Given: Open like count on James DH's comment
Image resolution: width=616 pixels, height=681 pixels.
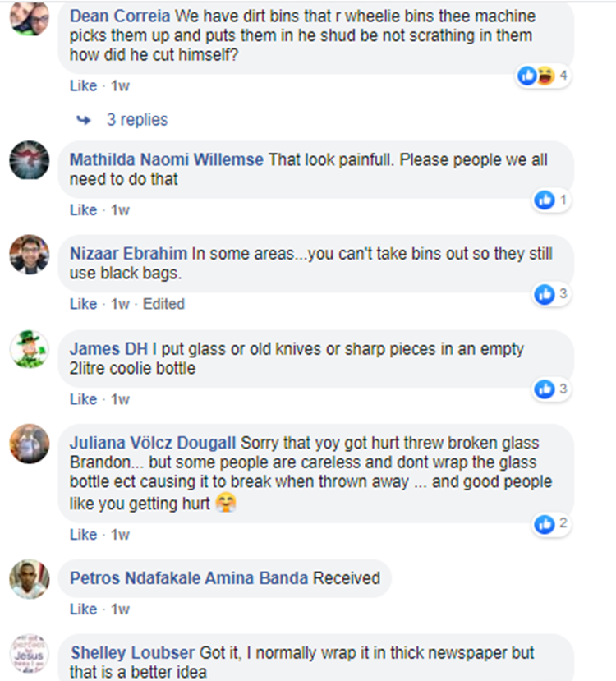Looking at the screenshot, I should tap(551, 389).
